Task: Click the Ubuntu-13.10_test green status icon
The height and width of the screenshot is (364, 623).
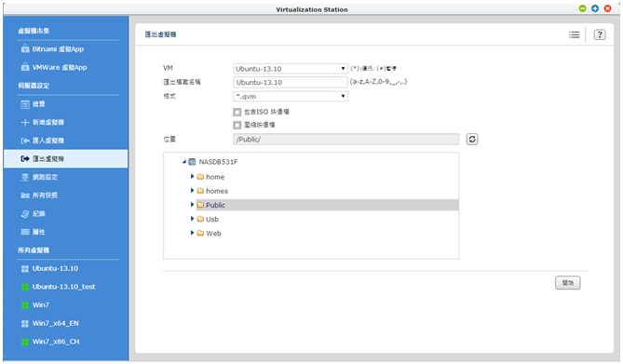Action: 25,288
